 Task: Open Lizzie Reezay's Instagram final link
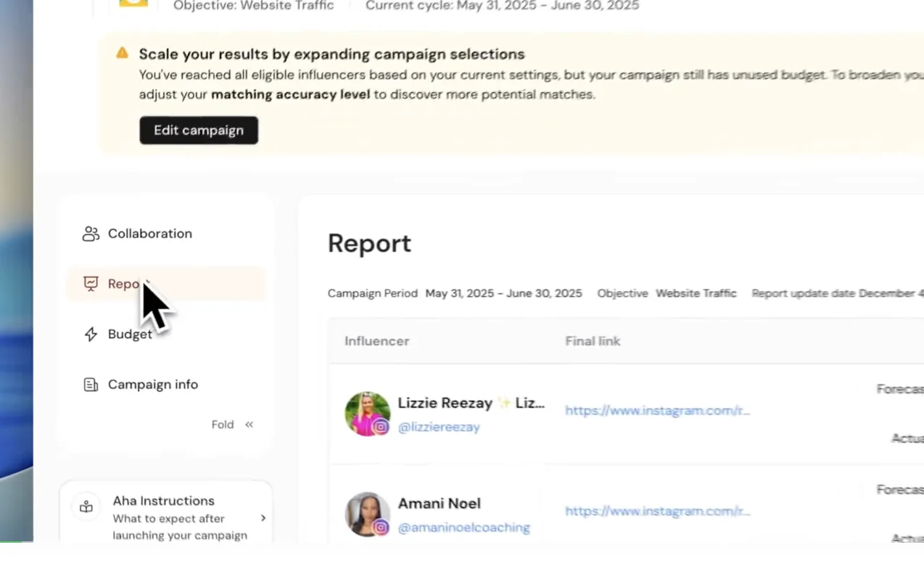coord(657,411)
